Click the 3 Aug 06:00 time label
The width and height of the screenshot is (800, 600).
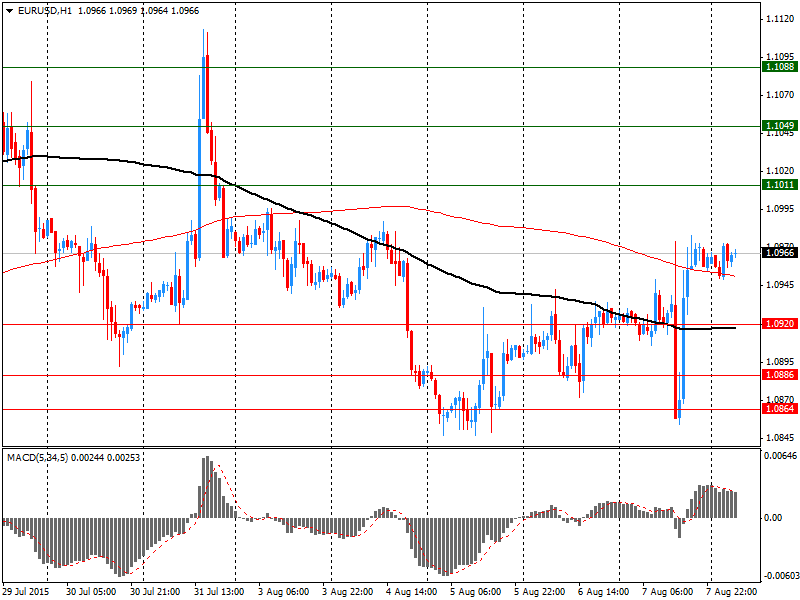[283, 592]
